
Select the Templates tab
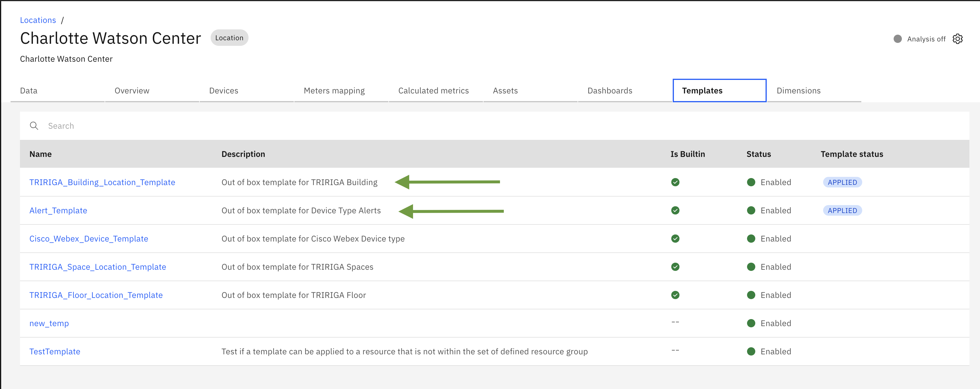(719, 90)
